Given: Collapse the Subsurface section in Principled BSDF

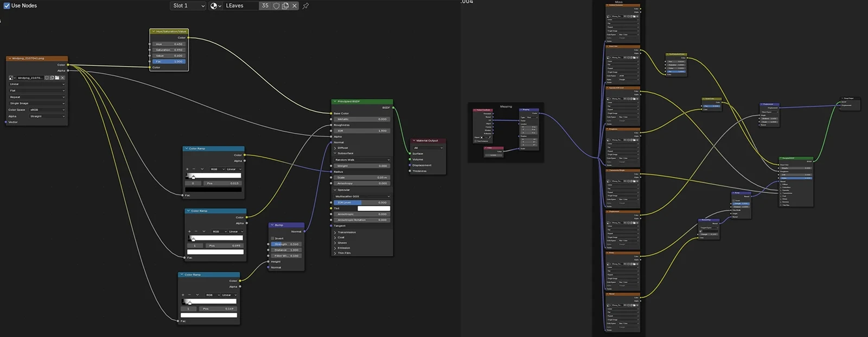Looking at the screenshot, I should point(335,153).
